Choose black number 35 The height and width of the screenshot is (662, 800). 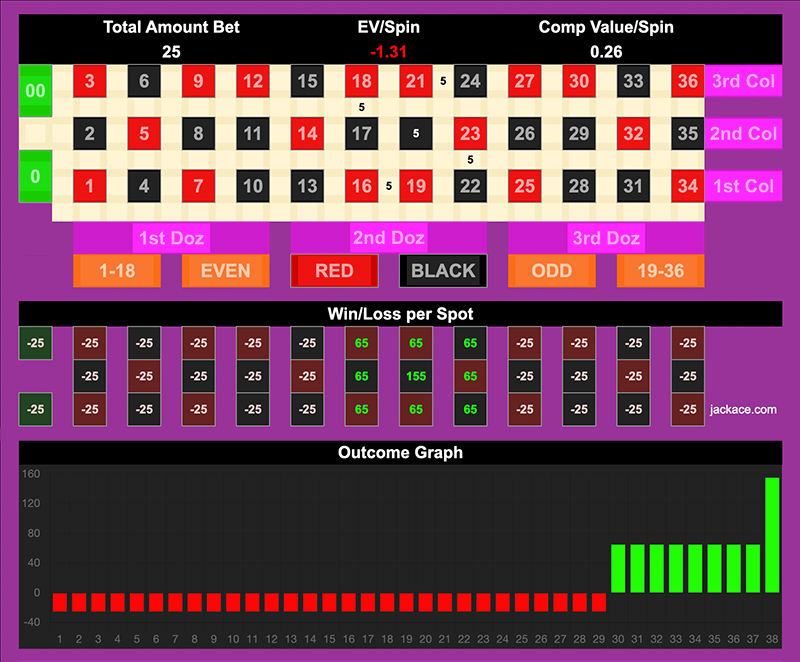[x=687, y=133]
